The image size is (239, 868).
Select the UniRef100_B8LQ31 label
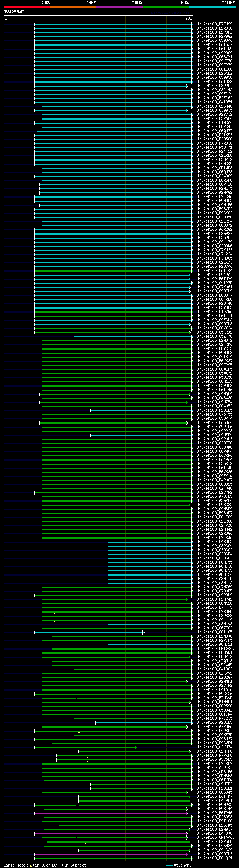(214, 858)
